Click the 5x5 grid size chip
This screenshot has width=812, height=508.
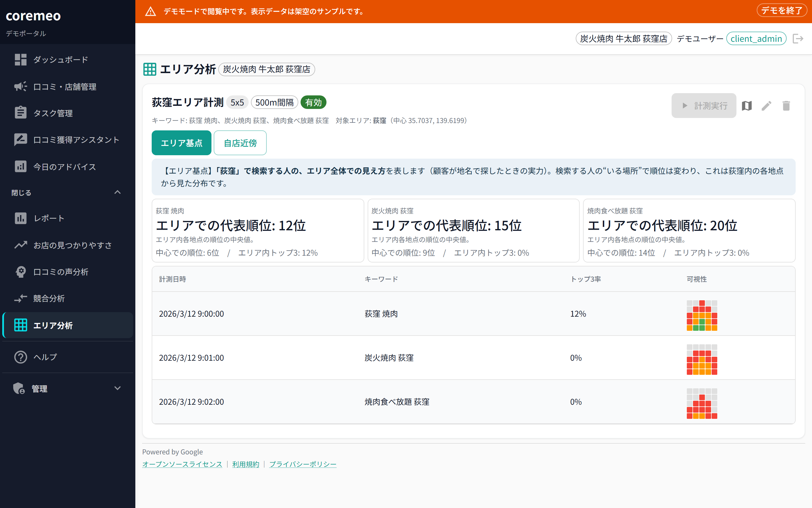coord(237,102)
